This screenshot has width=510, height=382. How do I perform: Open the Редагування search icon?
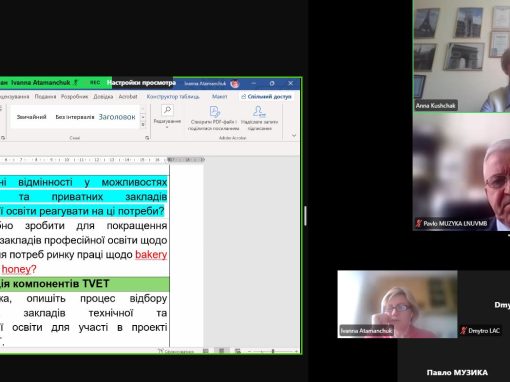pyautogui.click(x=167, y=110)
